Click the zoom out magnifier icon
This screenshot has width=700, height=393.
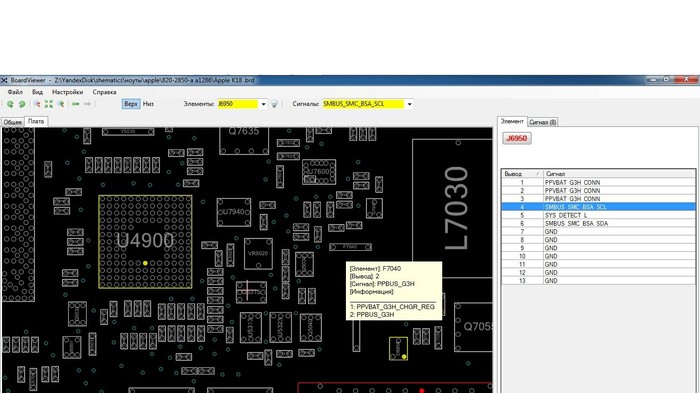pos(37,104)
